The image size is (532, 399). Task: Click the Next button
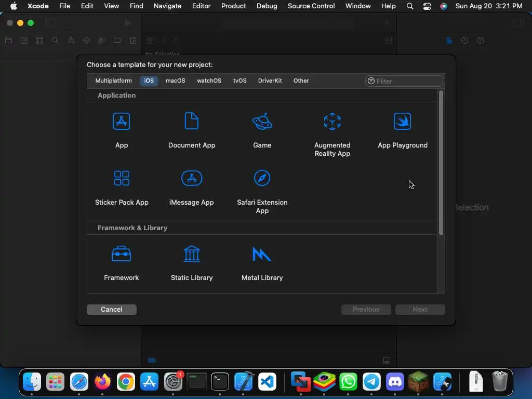pyautogui.click(x=420, y=310)
